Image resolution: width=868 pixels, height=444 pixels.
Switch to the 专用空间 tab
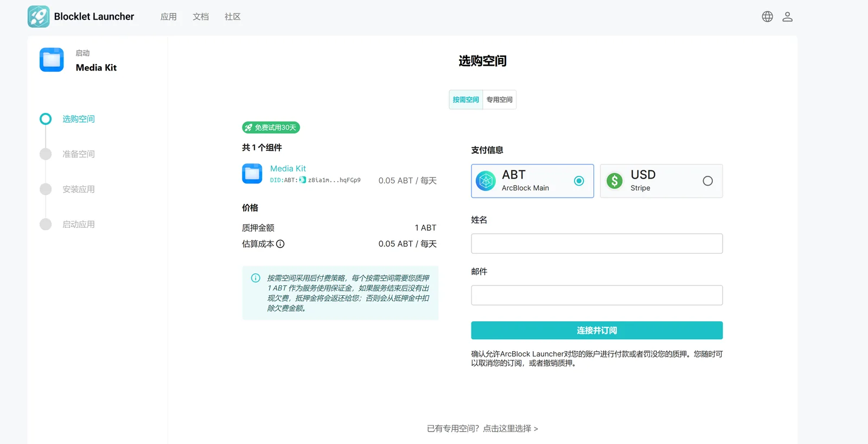pos(500,100)
